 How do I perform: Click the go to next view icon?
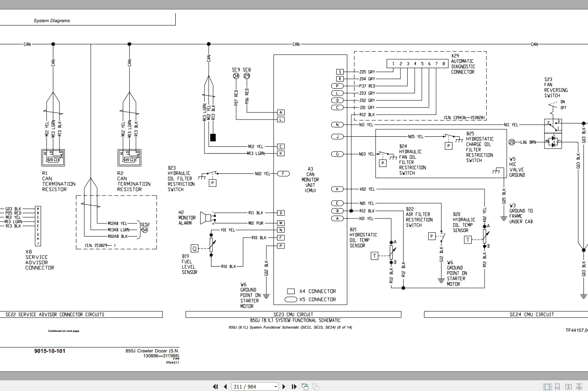316,386
